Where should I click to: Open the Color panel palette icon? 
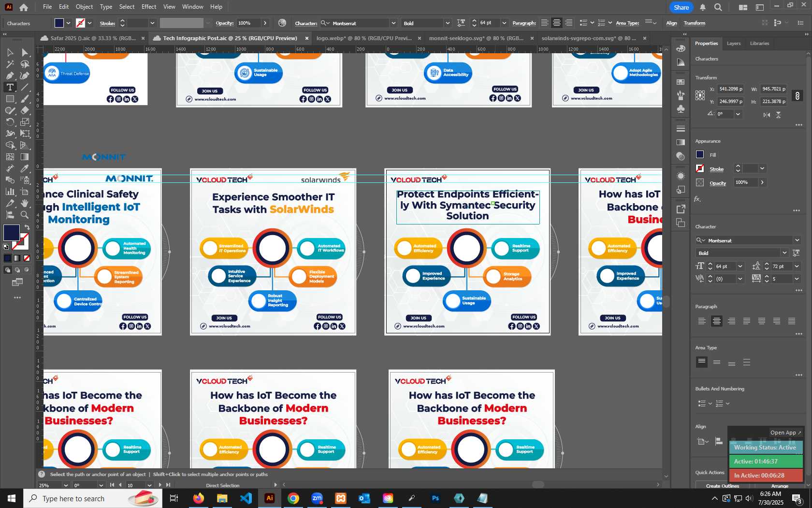(681, 48)
